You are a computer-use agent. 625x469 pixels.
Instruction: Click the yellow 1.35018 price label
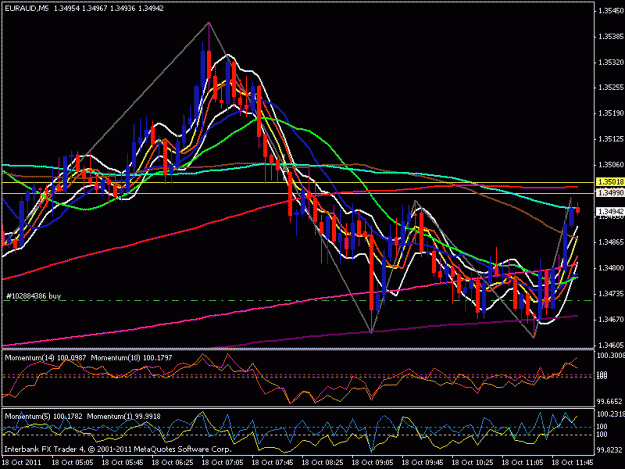pos(610,182)
